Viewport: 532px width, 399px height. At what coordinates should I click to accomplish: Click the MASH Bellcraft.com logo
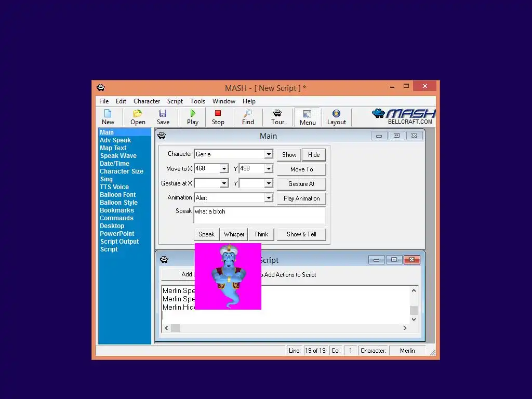(403, 116)
